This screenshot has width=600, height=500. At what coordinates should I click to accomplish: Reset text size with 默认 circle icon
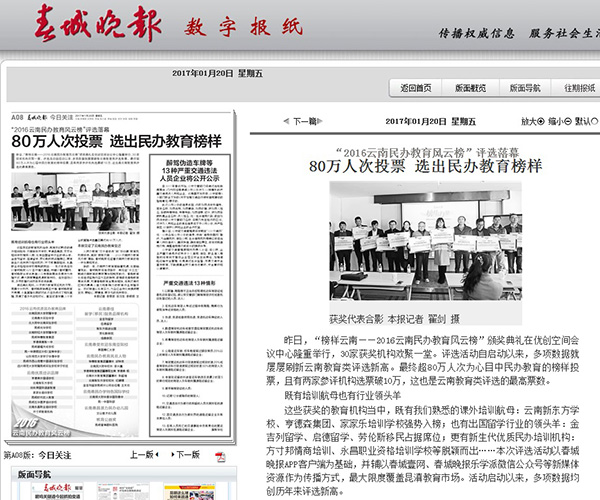pos(595,121)
